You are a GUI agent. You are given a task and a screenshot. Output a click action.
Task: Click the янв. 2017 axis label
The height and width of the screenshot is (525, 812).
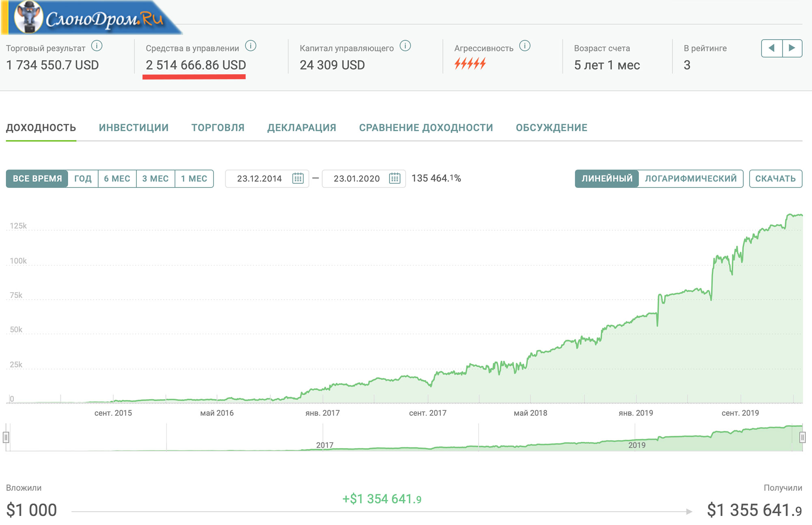pyautogui.click(x=322, y=413)
